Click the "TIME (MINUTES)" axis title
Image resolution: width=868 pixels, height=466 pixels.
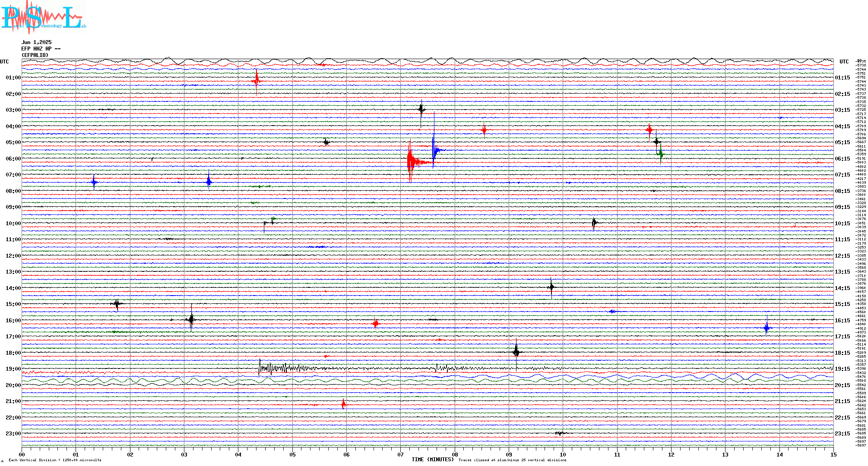[x=433, y=460]
